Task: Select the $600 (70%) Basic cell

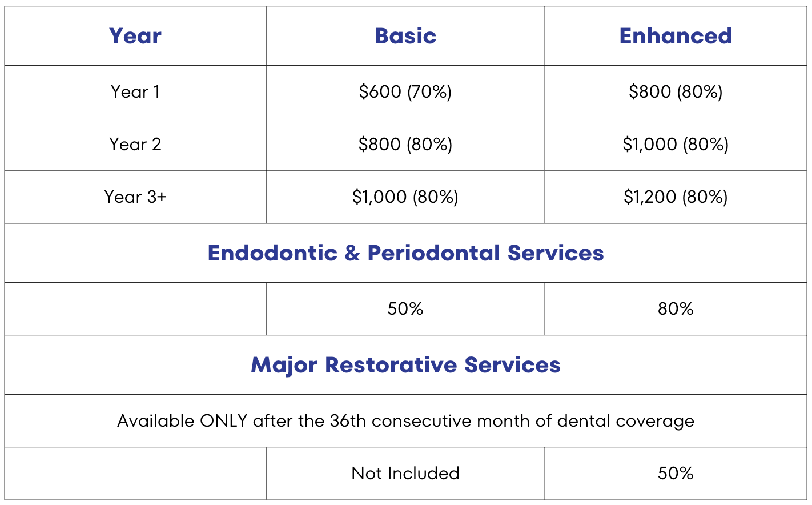Action: (x=405, y=91)
